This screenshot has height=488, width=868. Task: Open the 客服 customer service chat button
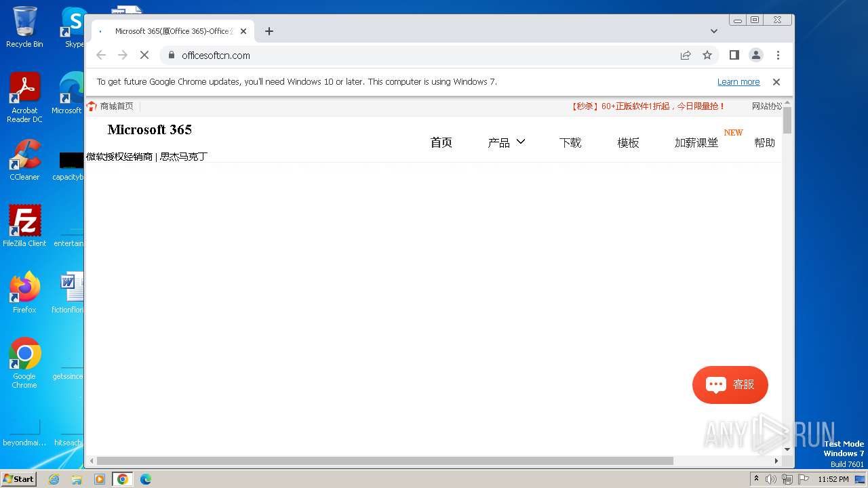click(730, 385)
